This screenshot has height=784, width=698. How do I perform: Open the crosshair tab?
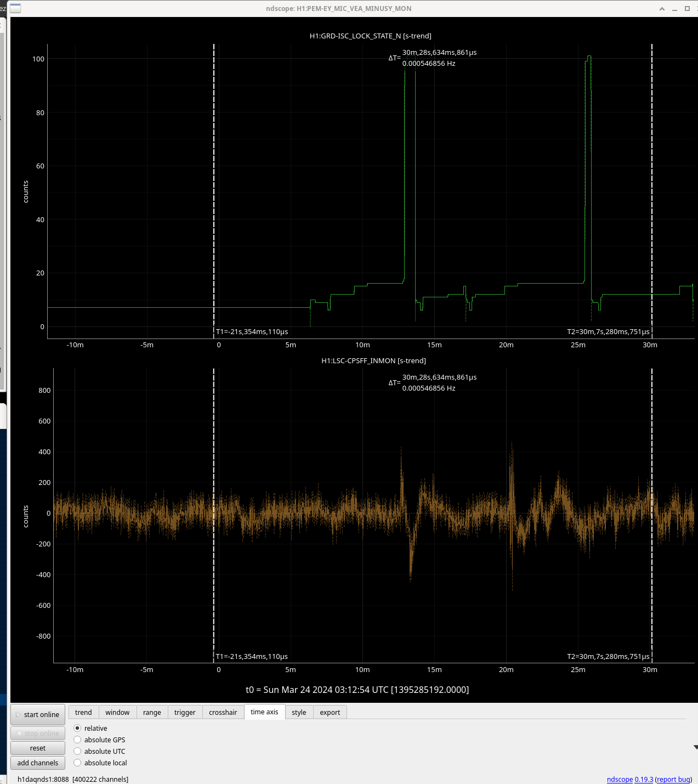[223, 712]
